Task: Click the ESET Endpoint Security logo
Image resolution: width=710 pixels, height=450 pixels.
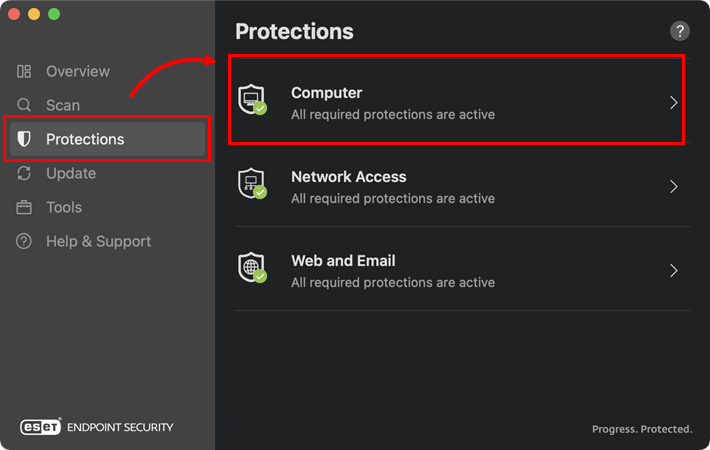Action: point(97,427)
